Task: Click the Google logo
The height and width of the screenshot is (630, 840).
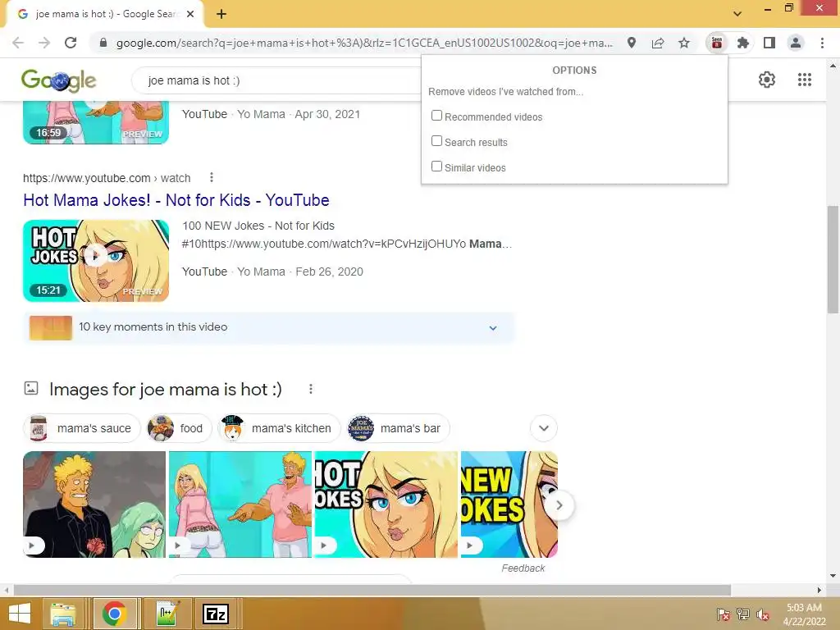Action: pos(58,80)
